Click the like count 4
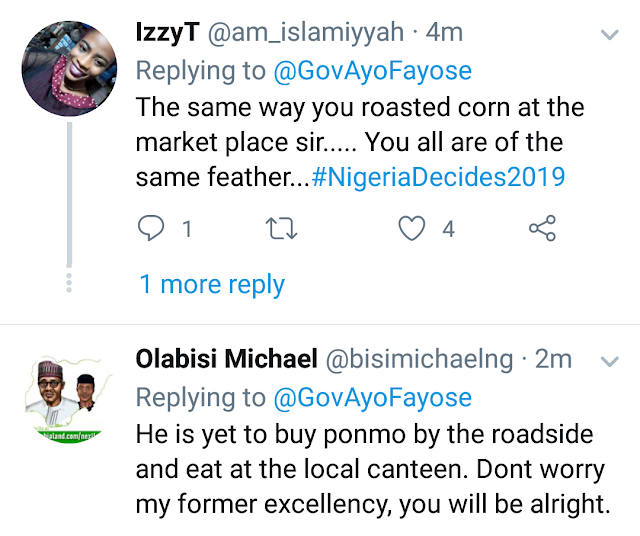This screenshot has height=536, width=640. pos(448,229)
